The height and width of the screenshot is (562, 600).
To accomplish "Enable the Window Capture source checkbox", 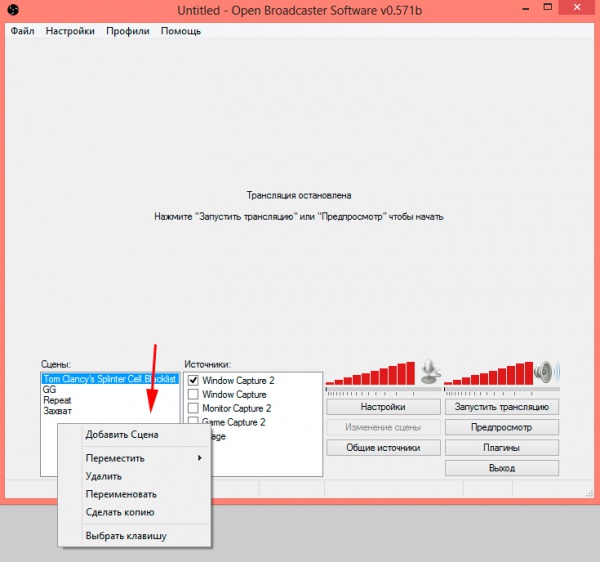I will (x=194, y=395).
